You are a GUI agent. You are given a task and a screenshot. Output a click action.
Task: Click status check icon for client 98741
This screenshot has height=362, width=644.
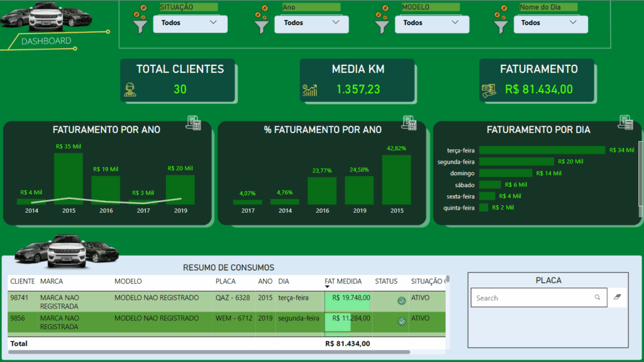pos(402,301)
